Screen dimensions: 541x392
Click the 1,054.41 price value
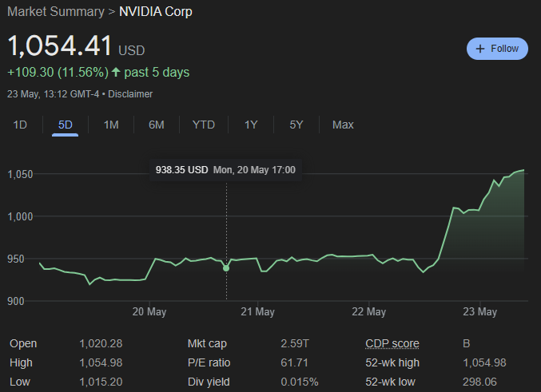(x=60, y=46)
